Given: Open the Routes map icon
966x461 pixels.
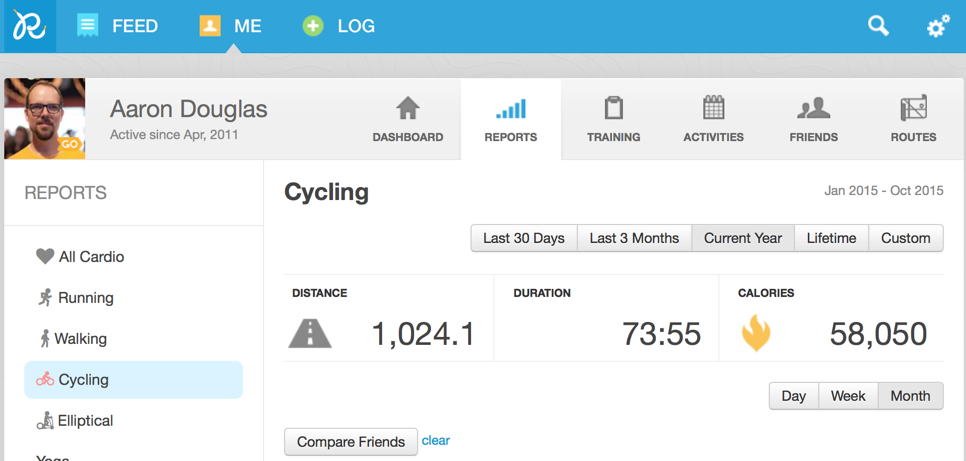Looking at the screenshot, I should click(x=913, y=109).
